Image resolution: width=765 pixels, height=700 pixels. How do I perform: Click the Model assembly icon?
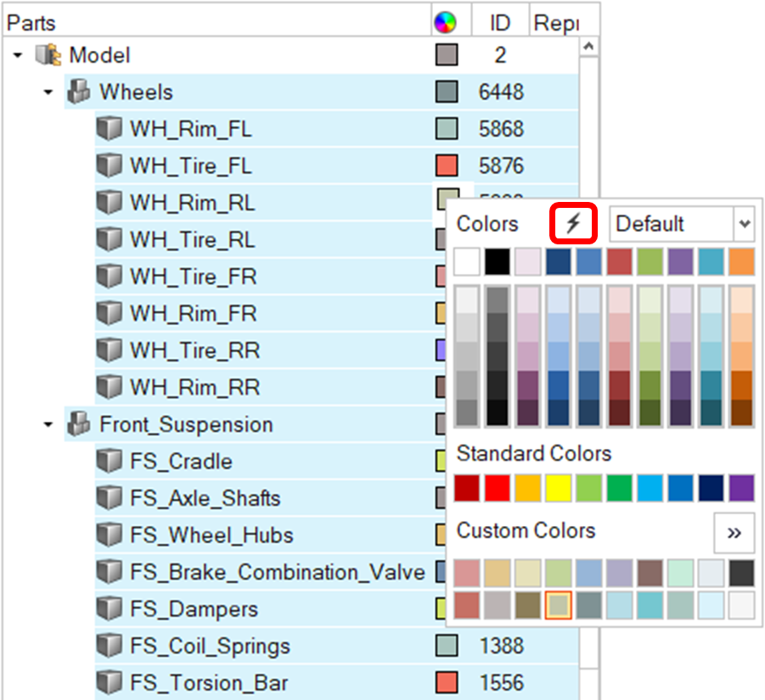tap(48, 55)
